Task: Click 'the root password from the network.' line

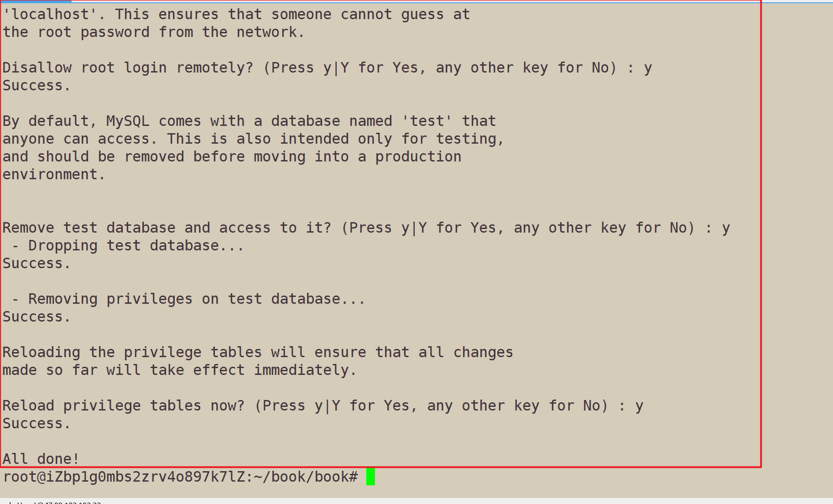Action: point(153,32)
